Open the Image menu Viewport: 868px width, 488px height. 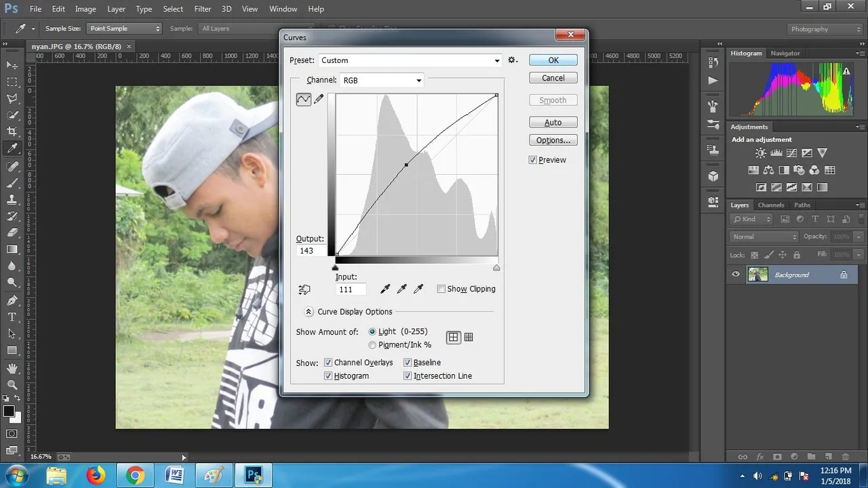(x=85, y=9)
